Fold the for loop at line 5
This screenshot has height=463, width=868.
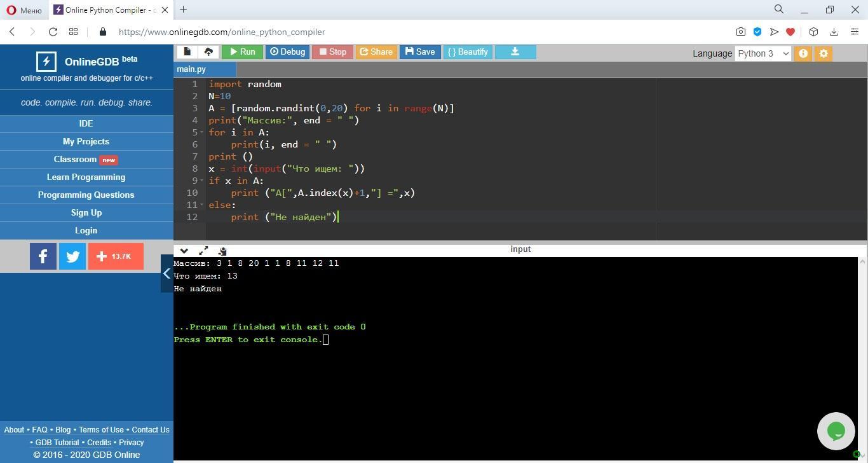pyautogui.click(x=203, y=132)
